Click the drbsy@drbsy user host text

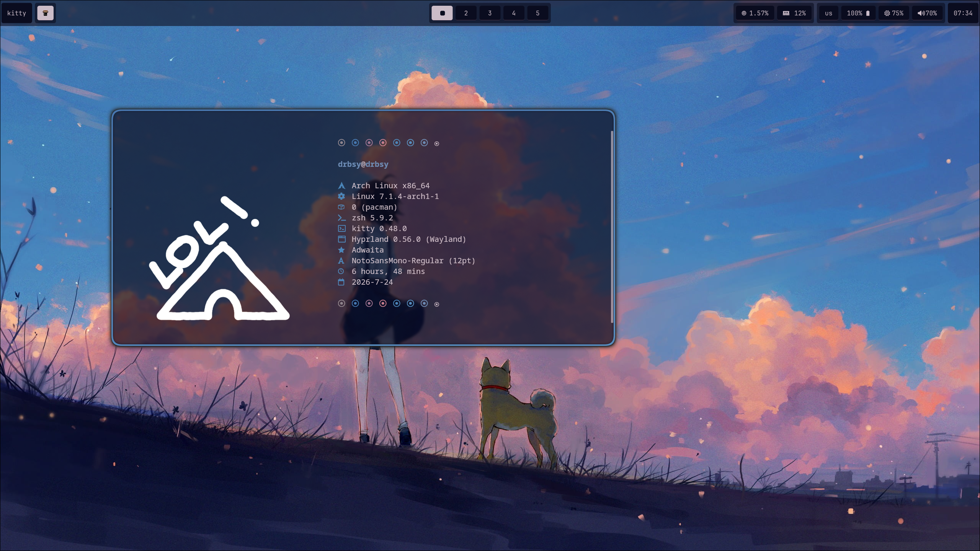pyautogui.click(x=363, y=164)
